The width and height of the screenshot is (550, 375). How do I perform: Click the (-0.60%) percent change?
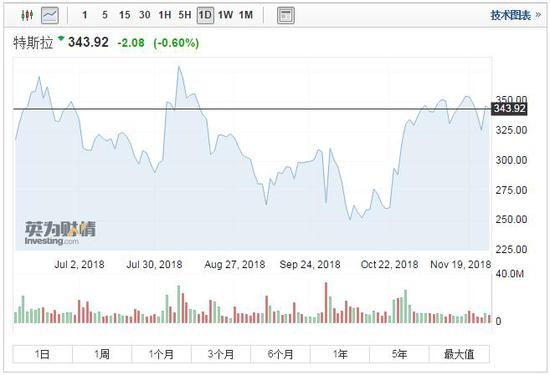pos(176,43)
